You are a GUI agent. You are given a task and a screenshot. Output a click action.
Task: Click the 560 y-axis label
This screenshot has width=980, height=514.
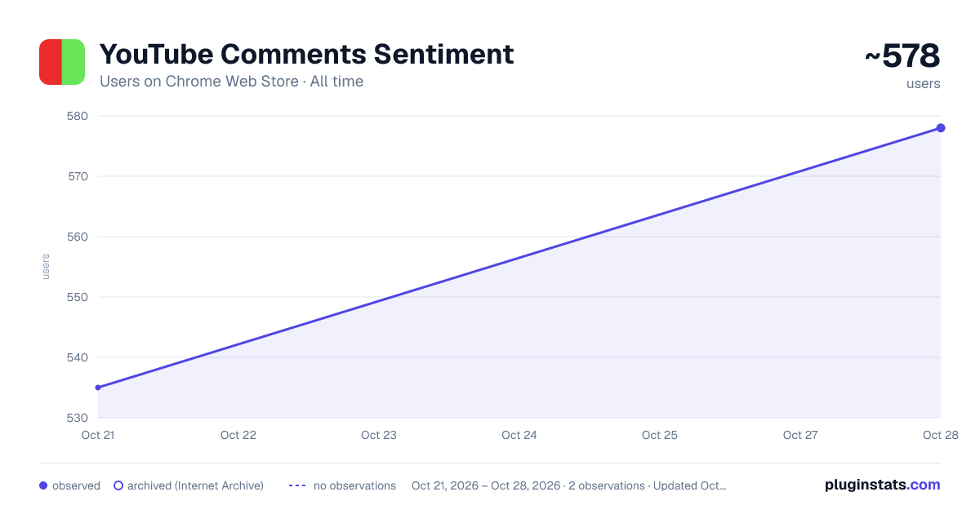pyautogui.click(x=78, y=237)
